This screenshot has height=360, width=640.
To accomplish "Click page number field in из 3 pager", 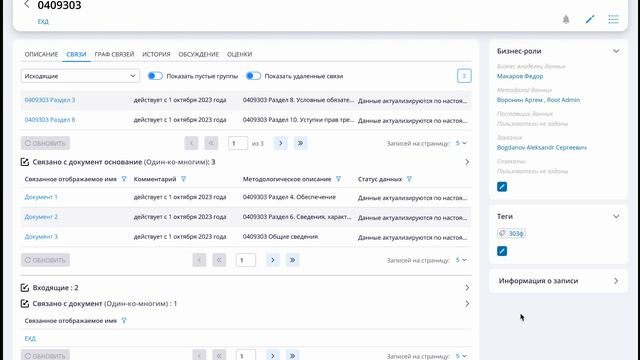I will tap(238, 143).
